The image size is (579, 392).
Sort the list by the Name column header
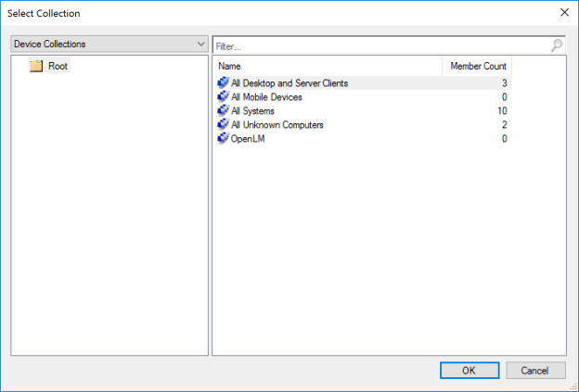click(327, 67)
